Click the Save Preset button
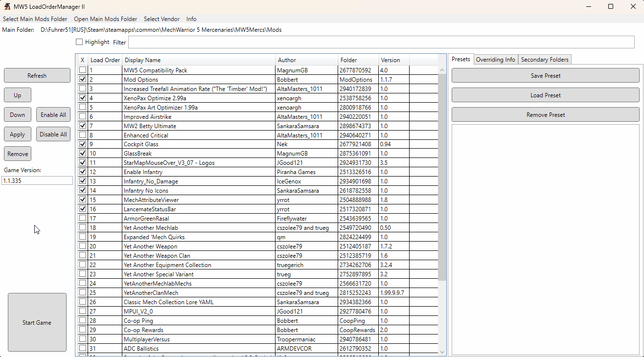The image size is (644, 357). point(546,75)
